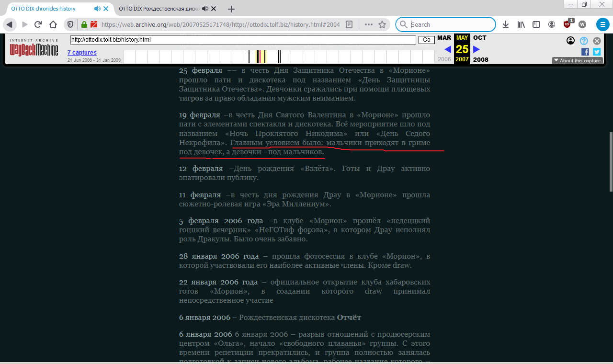Image resolution: width=613 pixels, height=364 pixels.
Task: Click the date text 19 февраля
Action: [x=200, y=115]
